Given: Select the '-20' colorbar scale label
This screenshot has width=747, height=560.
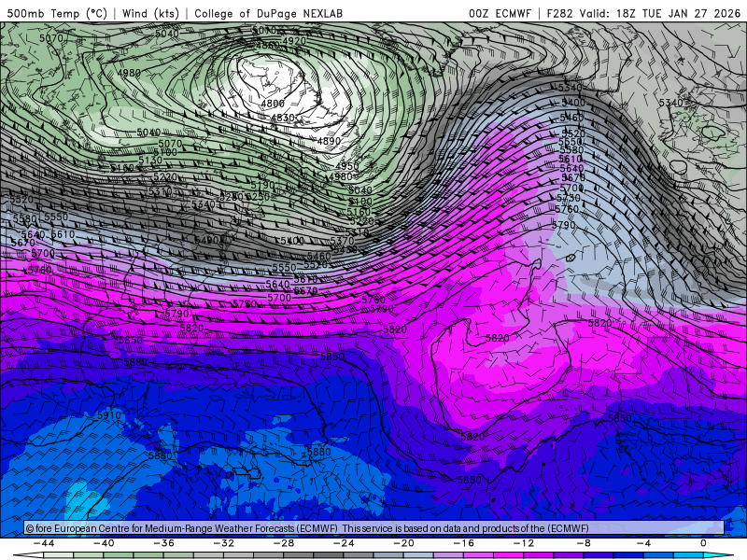Looking at the screenshot, I should pos(404,543).
